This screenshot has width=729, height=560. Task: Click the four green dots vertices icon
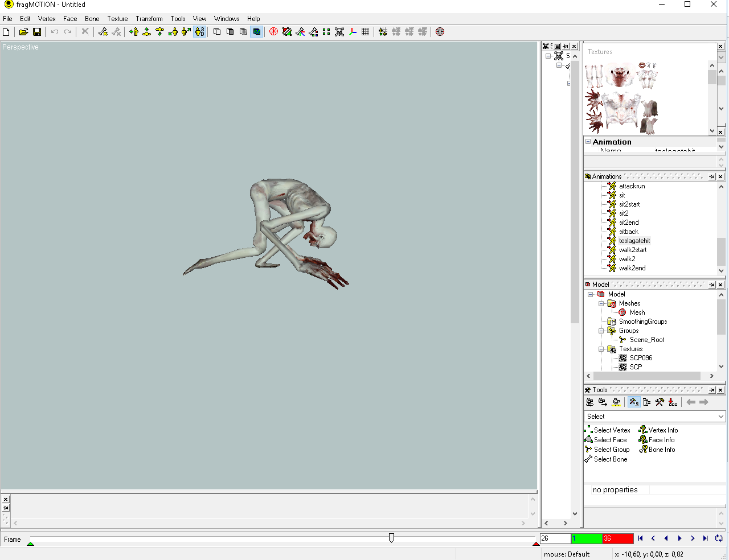pos(326,32)
